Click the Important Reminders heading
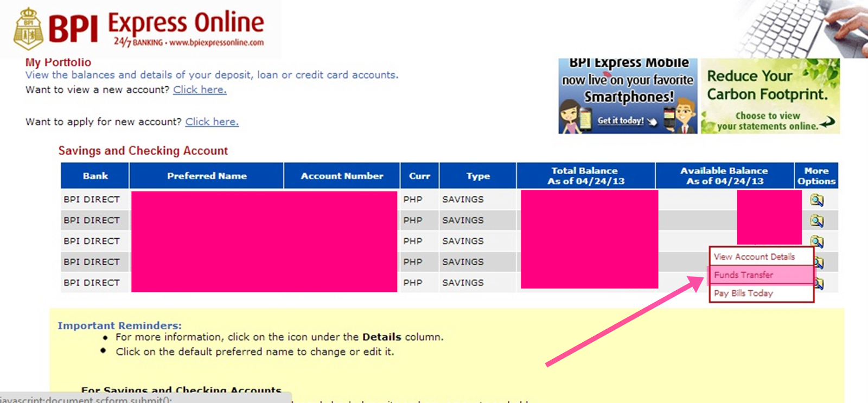The height and width of the screenshot is (403, 868). 119,325
